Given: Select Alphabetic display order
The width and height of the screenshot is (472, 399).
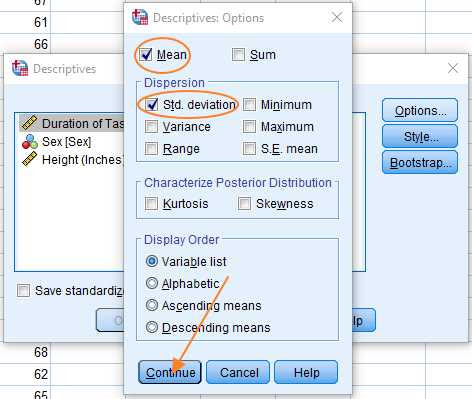Looking at the screenshot, I should 152,283.
